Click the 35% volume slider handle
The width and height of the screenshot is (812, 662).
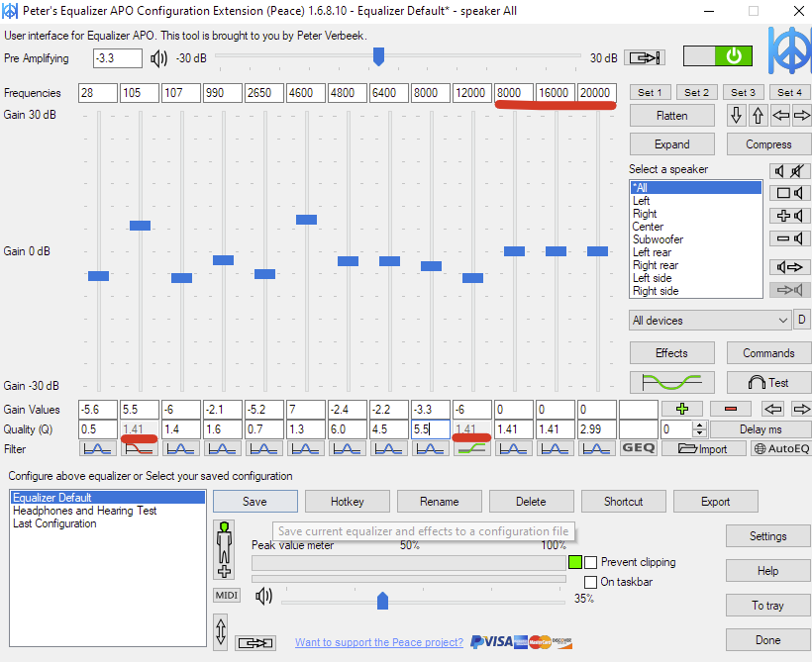[x=382, y=601]
